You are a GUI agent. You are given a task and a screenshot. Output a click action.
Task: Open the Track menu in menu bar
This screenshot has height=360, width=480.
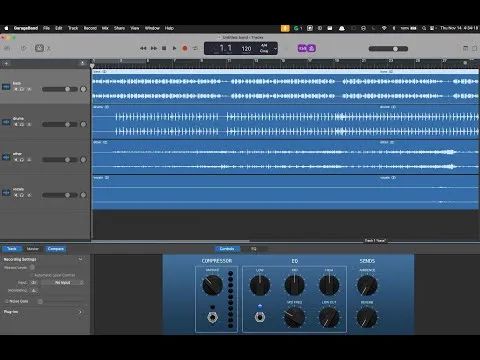[x=73, y=28]
